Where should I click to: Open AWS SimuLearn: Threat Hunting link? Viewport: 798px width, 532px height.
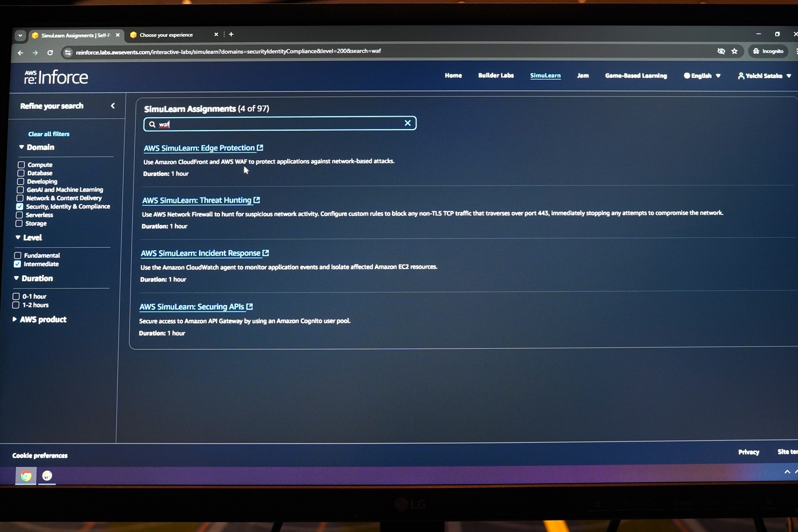coord(197,200)
